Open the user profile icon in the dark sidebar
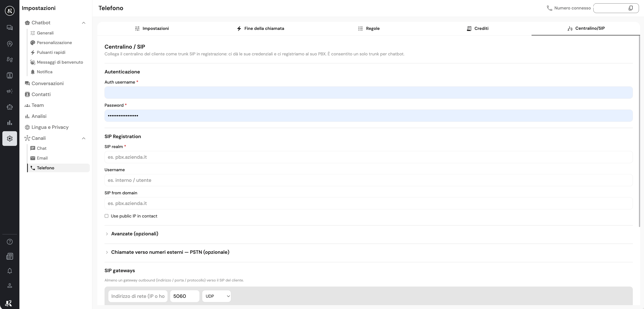Image resolution: width=644 pixels, height=309 pixels. click(9, 286)
